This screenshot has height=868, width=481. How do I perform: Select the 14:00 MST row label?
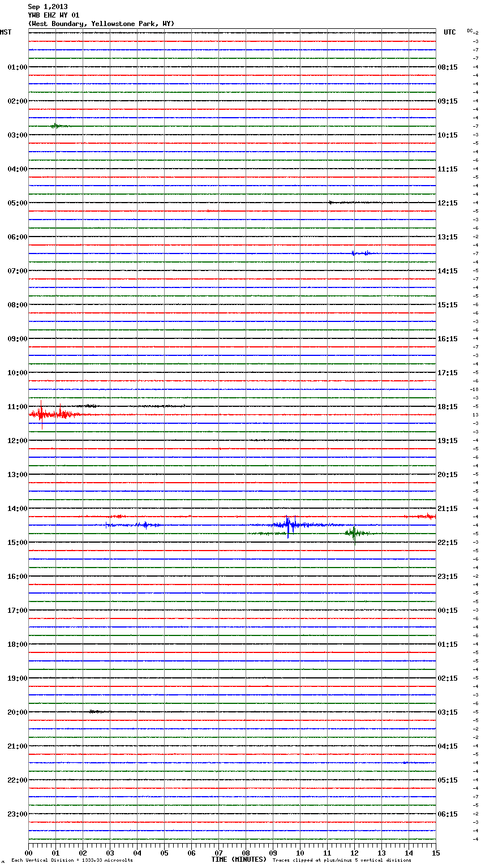[x=17, y=509]
